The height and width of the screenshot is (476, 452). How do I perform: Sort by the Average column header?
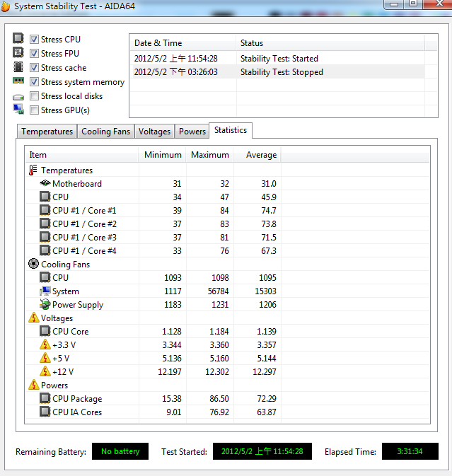[257, 155]
